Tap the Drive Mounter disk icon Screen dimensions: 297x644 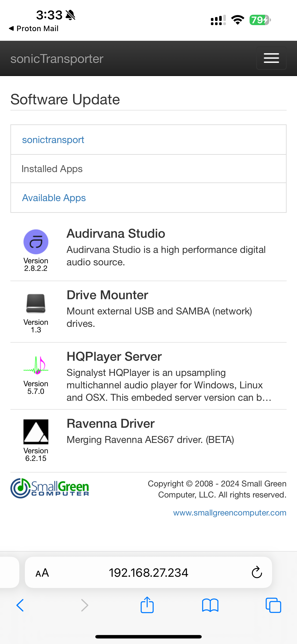click(x=36, y=304)
